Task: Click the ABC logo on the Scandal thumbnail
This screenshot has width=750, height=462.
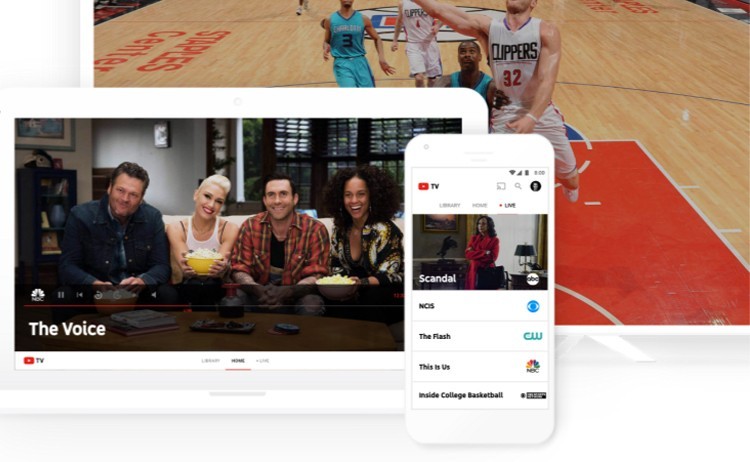Action: coord(532,279)
